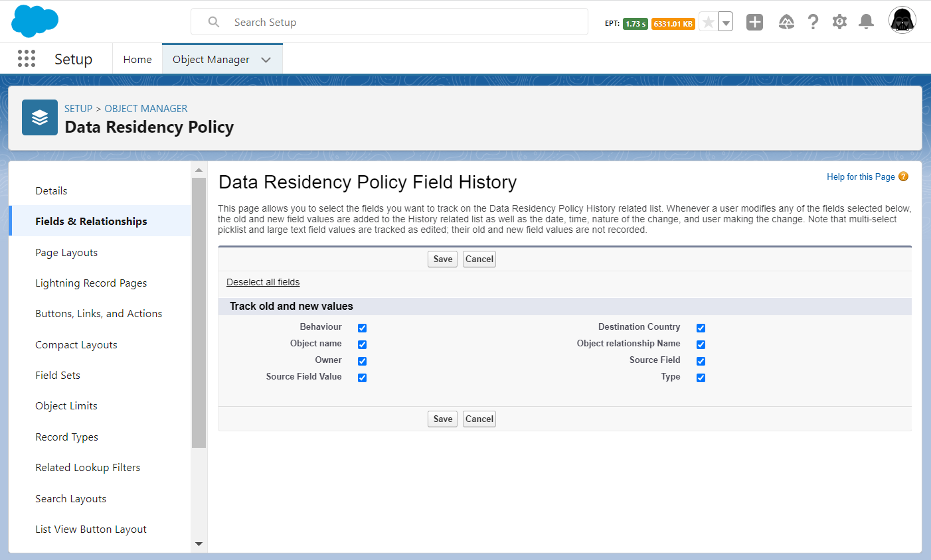Uncheck the Behaviour field tracking checkbox
931x560 pixels.
point(362,328)
